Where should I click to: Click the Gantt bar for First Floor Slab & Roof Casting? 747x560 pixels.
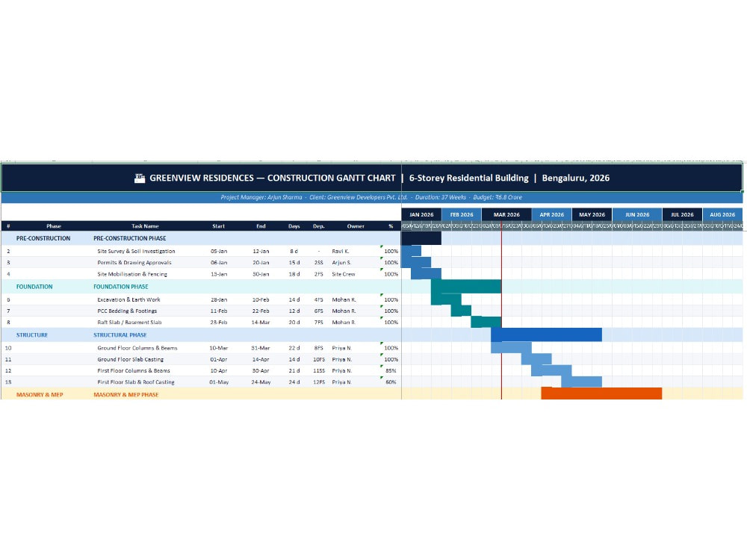tap(582, 382)
